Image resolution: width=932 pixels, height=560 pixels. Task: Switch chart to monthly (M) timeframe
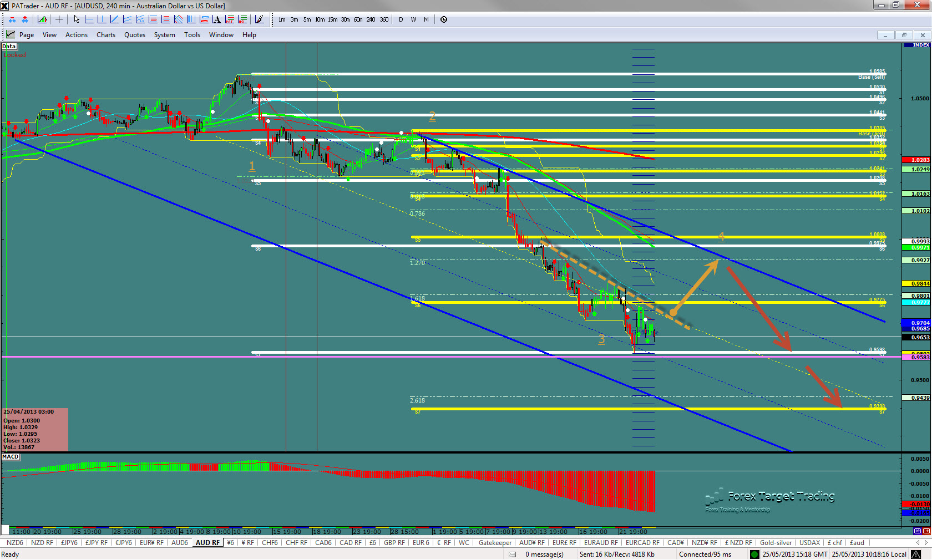tap(426, 19)
